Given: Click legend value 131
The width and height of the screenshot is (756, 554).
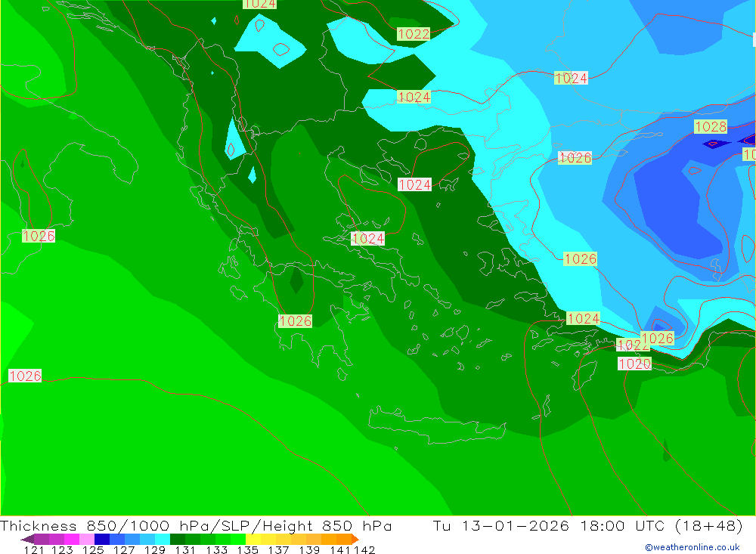Looking at the screenshot, I should pyautogui.click(x=185, y=549).
